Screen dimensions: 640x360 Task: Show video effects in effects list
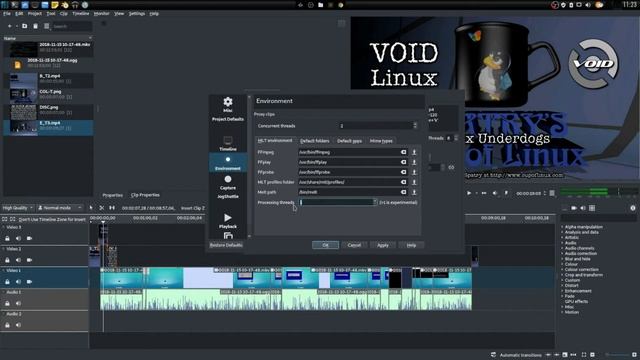pyautogui.click(x=574, y=208)
